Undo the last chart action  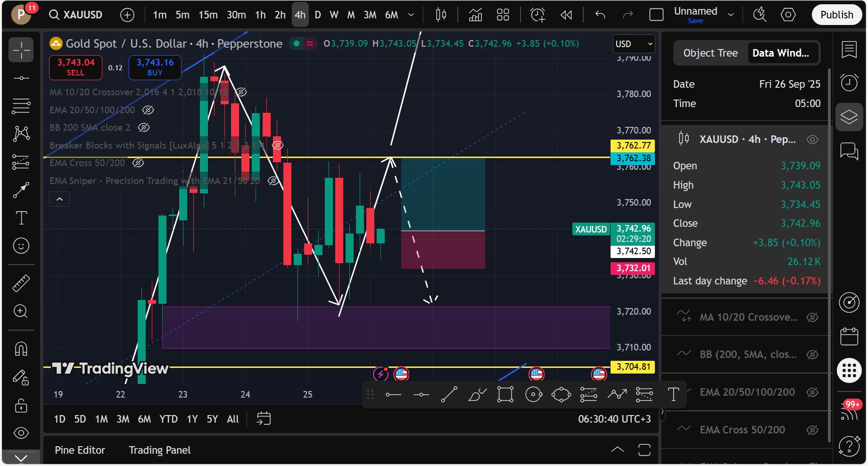600,15
